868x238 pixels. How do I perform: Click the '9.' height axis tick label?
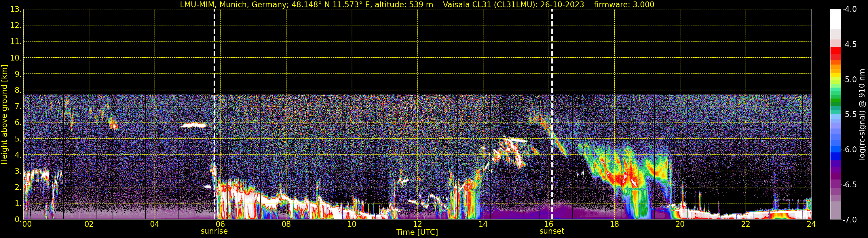[18, 74]
